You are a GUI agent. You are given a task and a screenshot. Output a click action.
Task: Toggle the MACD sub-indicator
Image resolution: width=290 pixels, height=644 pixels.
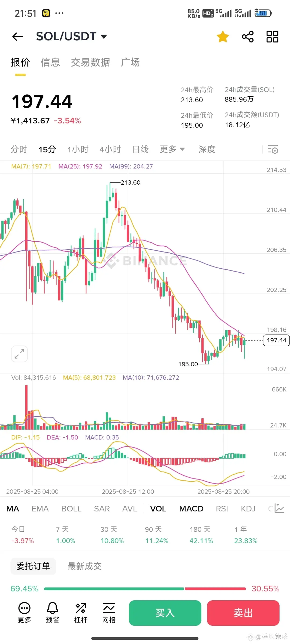pyautogui.click(x=191, y=508)
